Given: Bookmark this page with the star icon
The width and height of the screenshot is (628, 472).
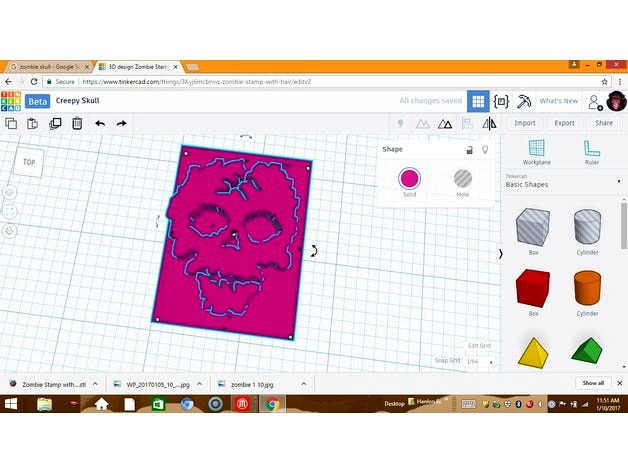Looking at the screenshot, I should 604,82.
